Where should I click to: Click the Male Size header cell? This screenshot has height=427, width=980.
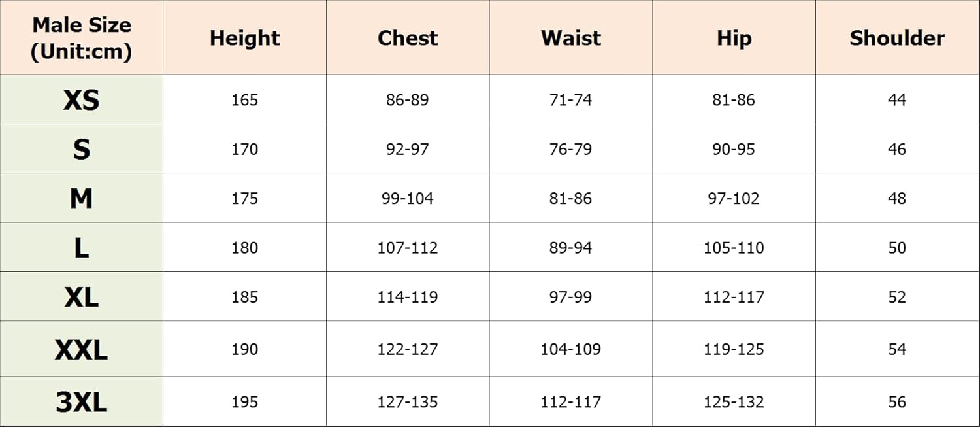click(82, 38)
